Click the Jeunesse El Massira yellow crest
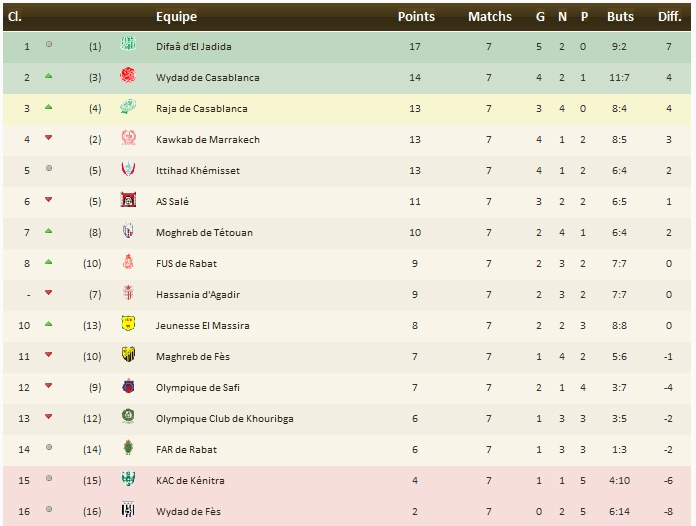 click(x=128, y=324)
